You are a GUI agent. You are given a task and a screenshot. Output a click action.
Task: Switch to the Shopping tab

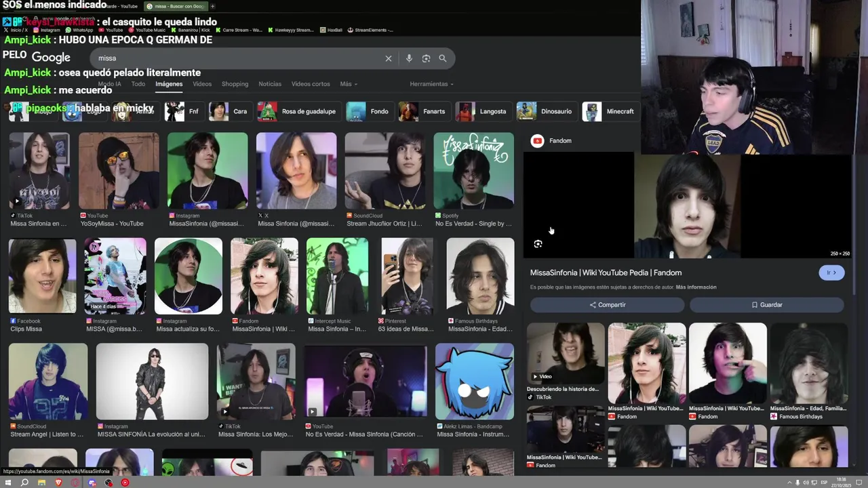[235, 84]
